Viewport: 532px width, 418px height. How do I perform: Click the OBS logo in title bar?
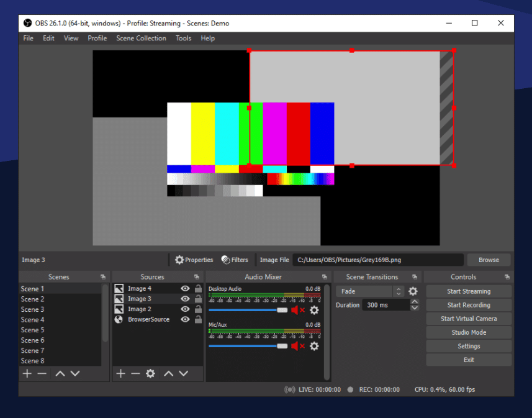coord(27,23)
